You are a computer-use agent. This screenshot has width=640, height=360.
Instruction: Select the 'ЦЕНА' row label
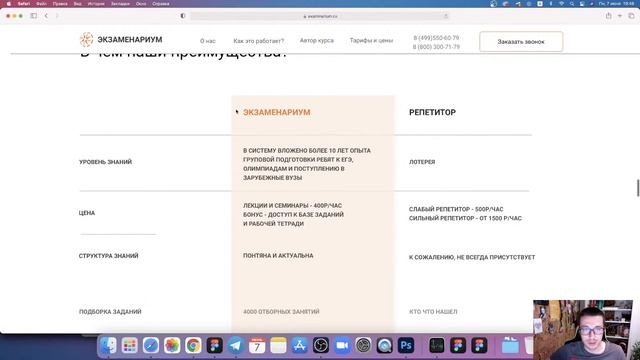tap(87, 213)
